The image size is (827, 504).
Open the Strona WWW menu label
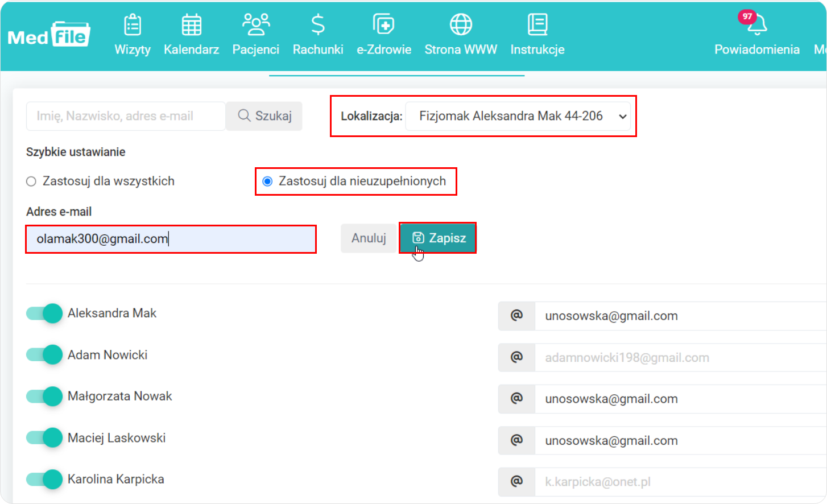click(461, 50)
